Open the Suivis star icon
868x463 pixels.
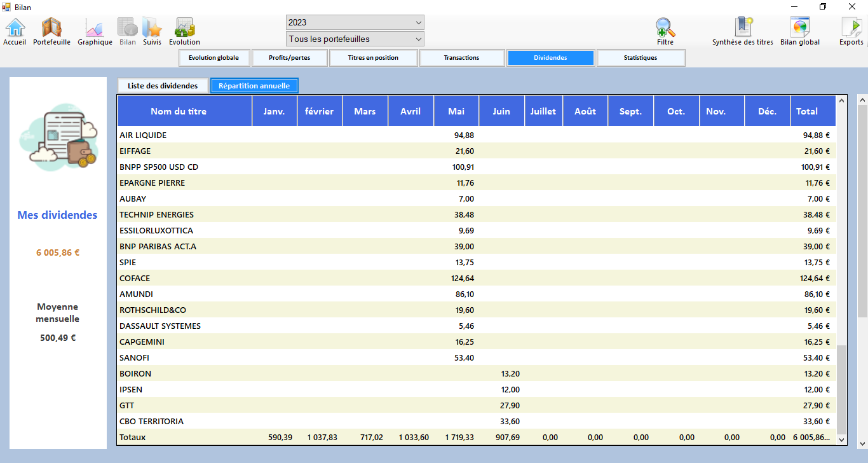(x=152, y=31)
